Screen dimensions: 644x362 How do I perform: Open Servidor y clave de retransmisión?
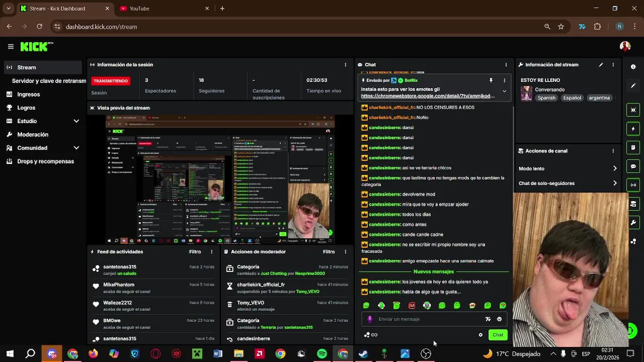49,81
